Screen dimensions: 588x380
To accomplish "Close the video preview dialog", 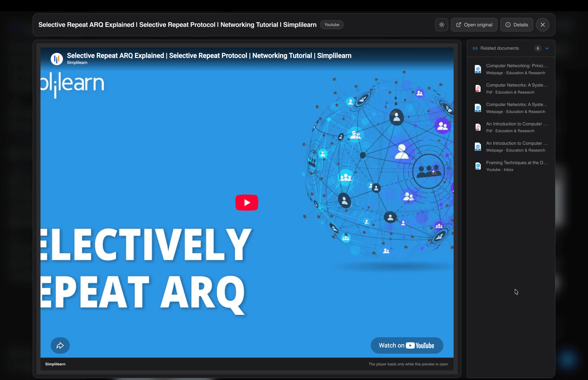I will tap(542, 25).
